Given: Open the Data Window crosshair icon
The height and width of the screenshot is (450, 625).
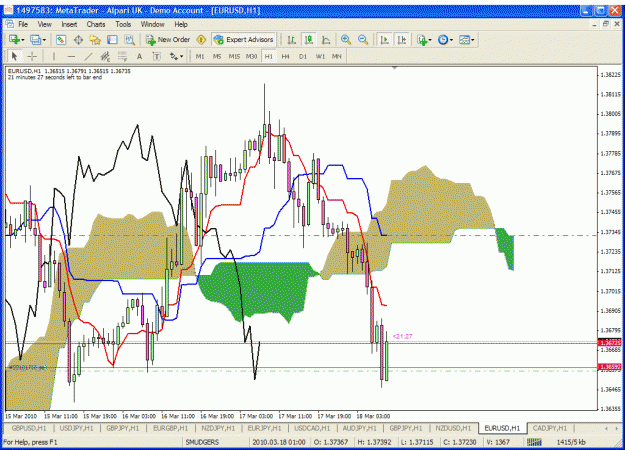Looking at the screenshot, I should point(78,40).
